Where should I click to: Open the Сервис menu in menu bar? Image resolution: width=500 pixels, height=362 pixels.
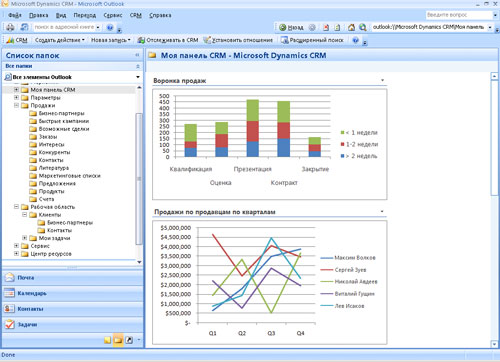click(x=113, y=15)
